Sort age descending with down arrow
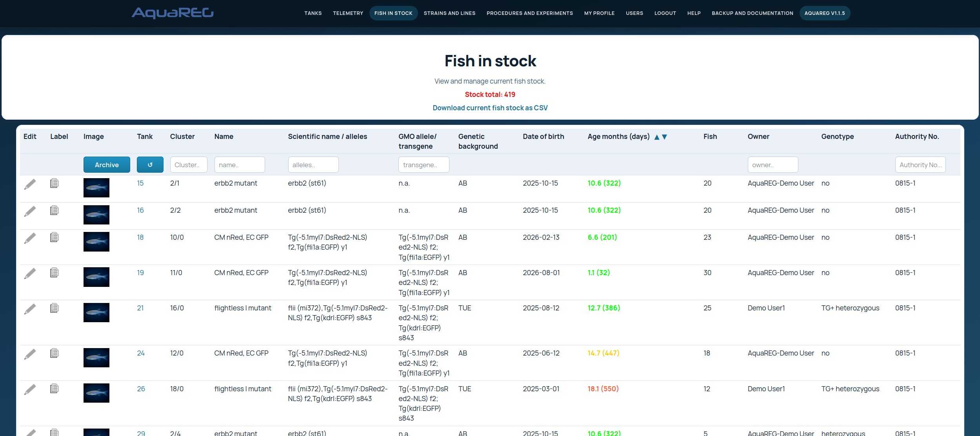This screenshot has width=980, height=436. coord(664,137)
